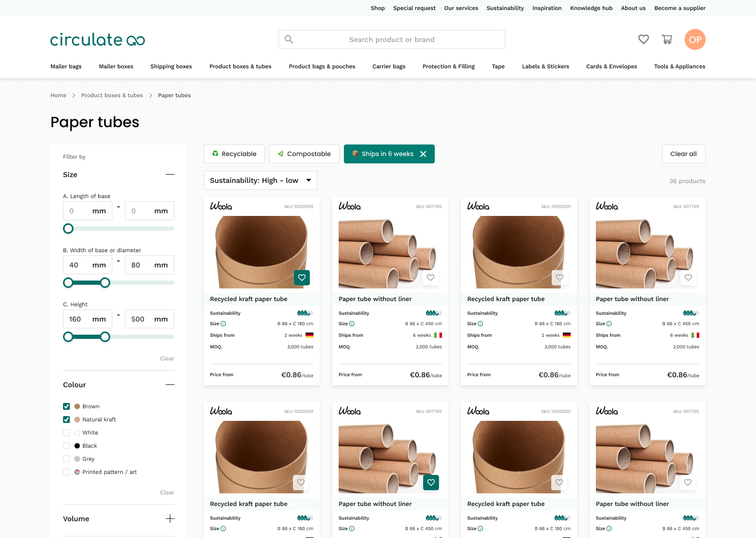
Task: Open Special request top link
Action: click(x=414, y=8)
